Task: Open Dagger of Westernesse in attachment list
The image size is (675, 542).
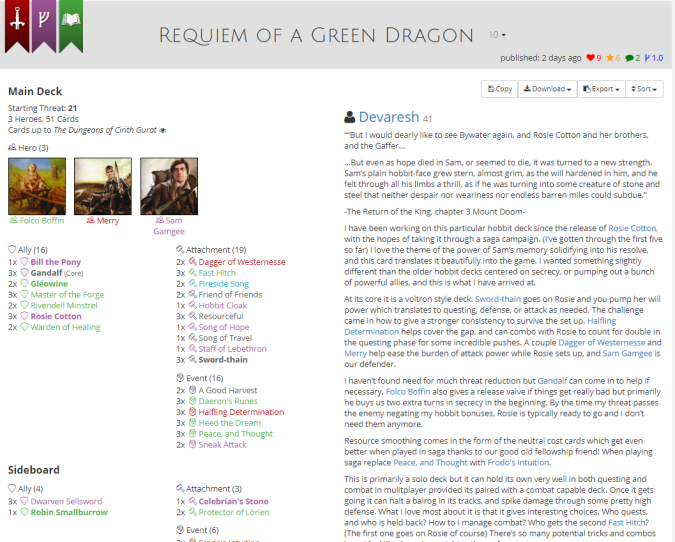Action: (242, 262)
